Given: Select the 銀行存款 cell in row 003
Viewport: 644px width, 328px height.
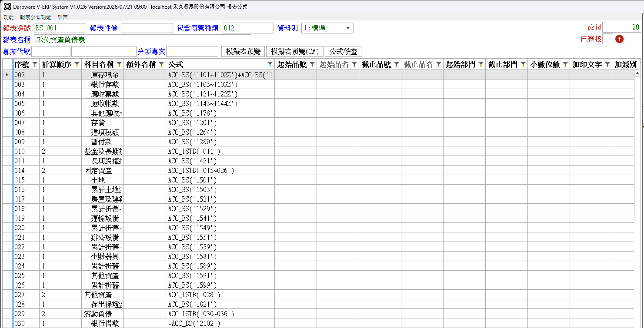Looking at the screenshot, I should 103,84.
